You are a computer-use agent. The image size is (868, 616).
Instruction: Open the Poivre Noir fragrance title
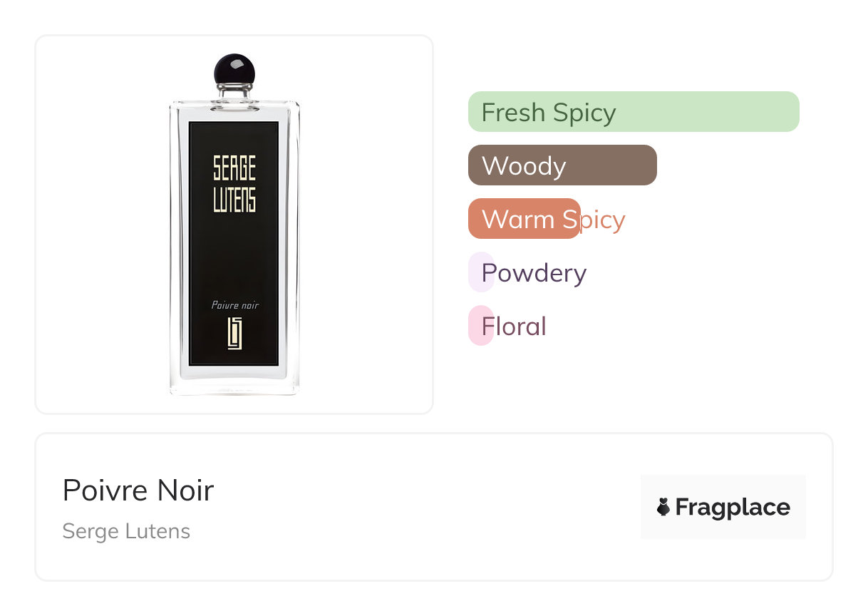pyautogui.click(x=138, y=491)
